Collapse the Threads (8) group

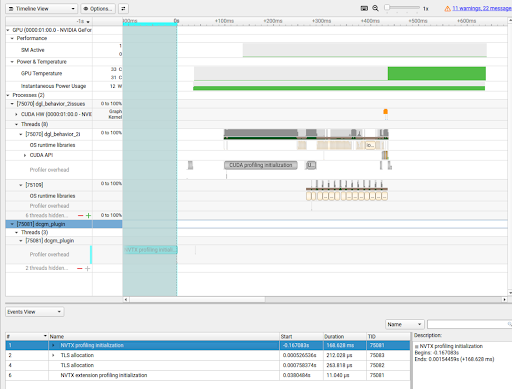click(16, 124)
